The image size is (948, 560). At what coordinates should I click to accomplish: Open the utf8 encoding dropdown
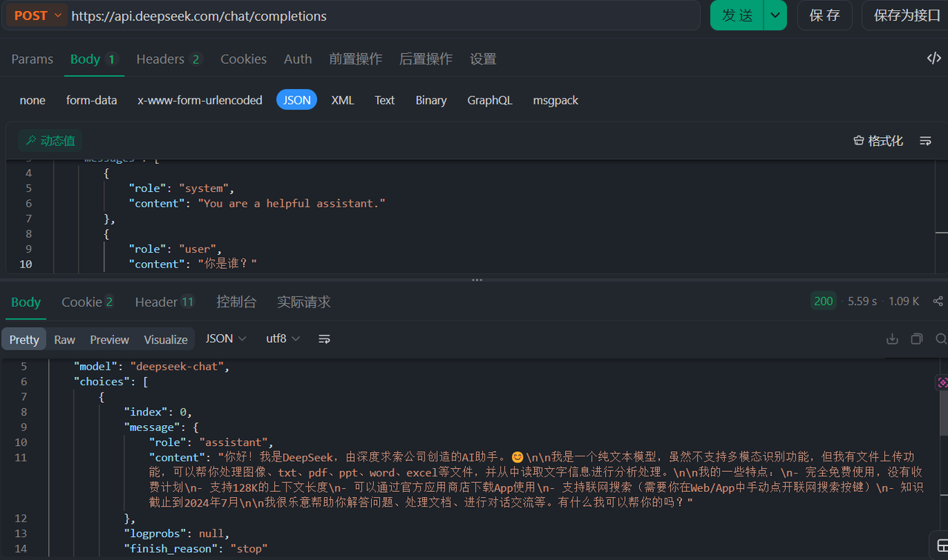(283, 339)
